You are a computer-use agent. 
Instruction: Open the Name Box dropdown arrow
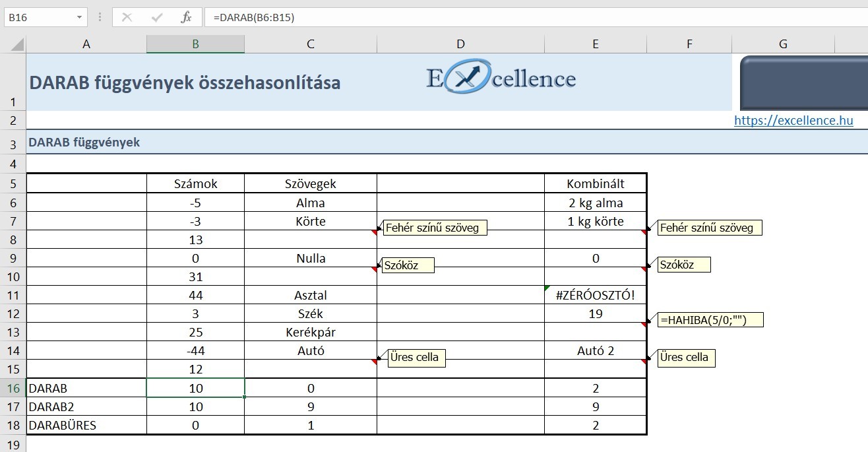coord(80,17)
